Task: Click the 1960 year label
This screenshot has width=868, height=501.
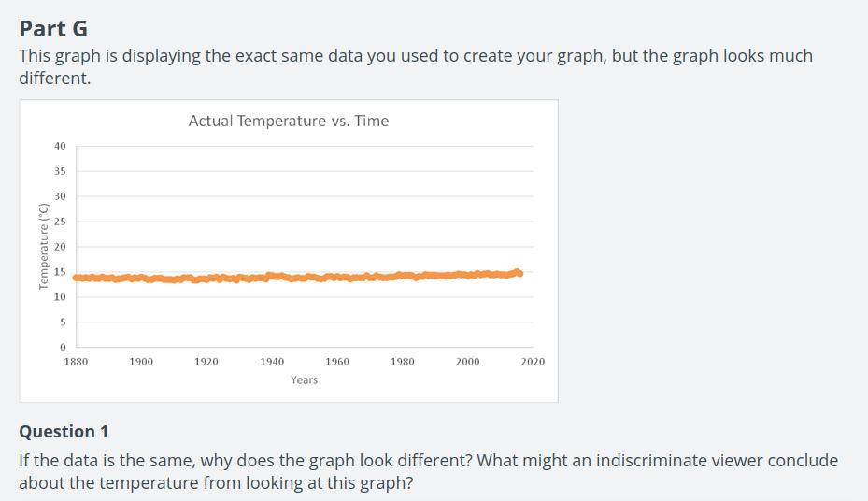Action: click(x=337, y=362)
